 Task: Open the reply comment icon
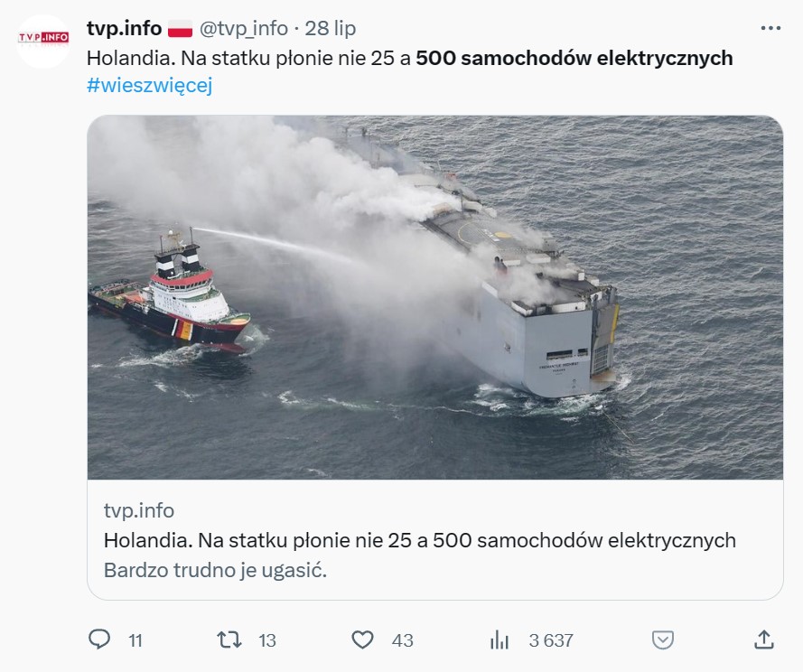click(99, 639)
